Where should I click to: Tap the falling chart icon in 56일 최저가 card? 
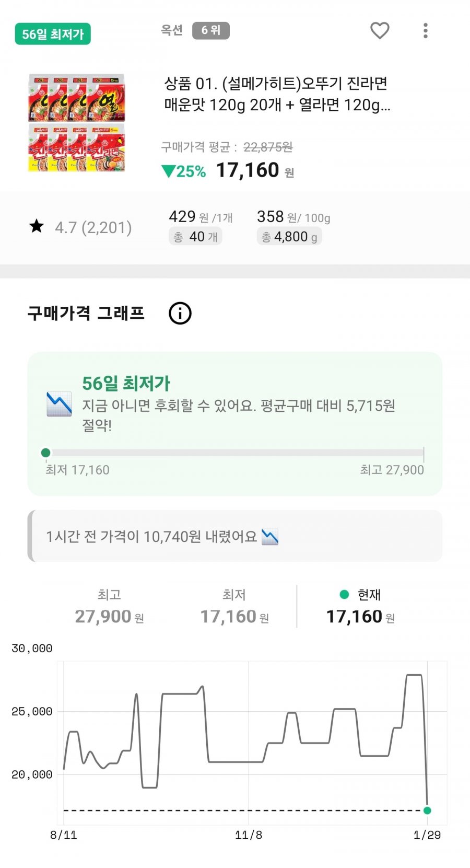[59, 404]
